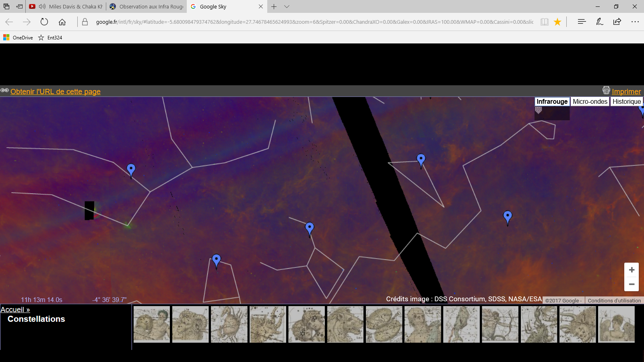Zoom out on the sky map
Viewport: 644px width, 362px height.
(632, 284)
